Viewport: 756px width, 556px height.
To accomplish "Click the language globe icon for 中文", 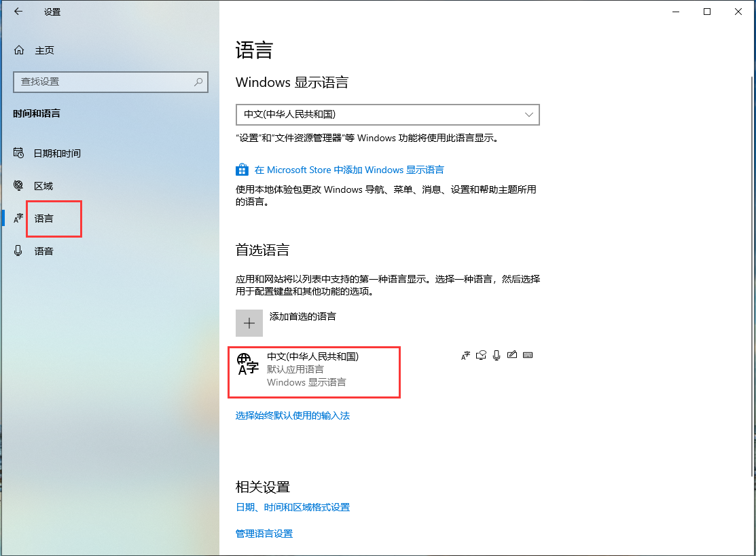I will pos(248,365).
